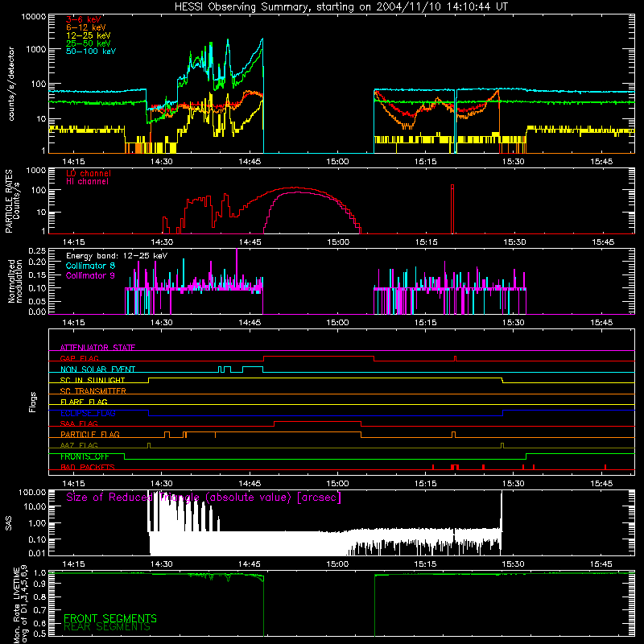Select the HI channel legend label

pos(87,182)
